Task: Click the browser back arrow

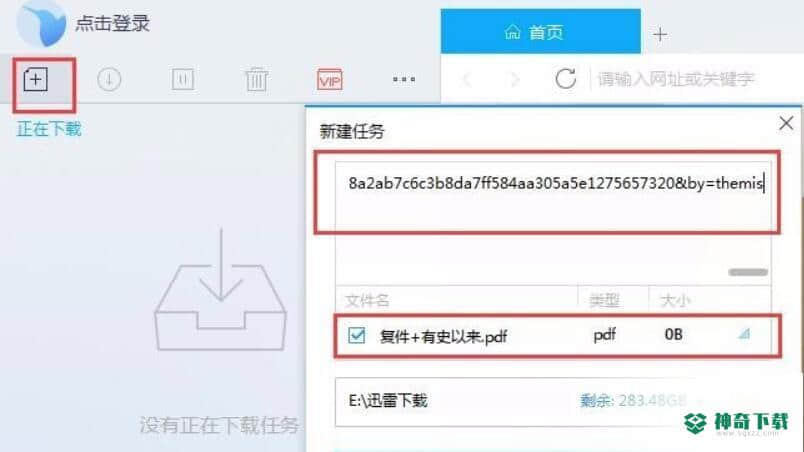Action: (467, 79)
